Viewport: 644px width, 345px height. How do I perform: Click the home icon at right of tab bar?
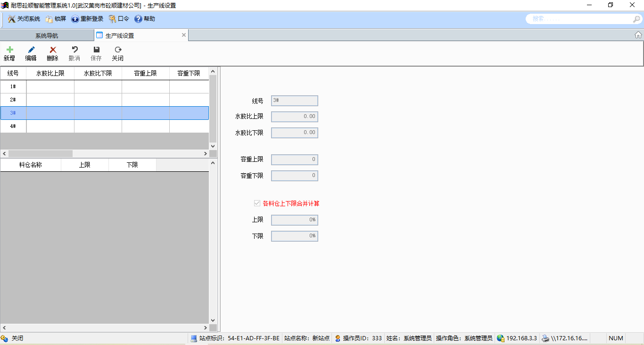[x=638, y=35]
